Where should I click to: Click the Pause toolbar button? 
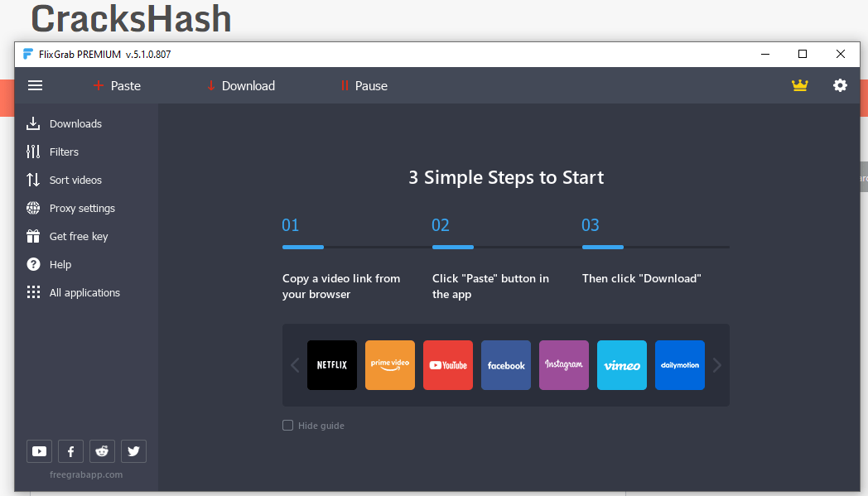point(364,86)
